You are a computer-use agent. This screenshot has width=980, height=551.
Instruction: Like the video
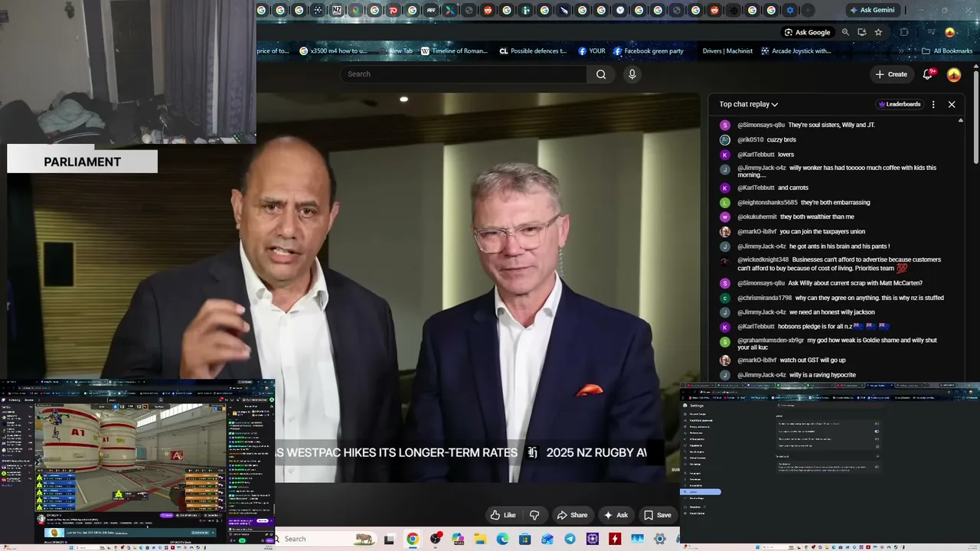[503, 515]
